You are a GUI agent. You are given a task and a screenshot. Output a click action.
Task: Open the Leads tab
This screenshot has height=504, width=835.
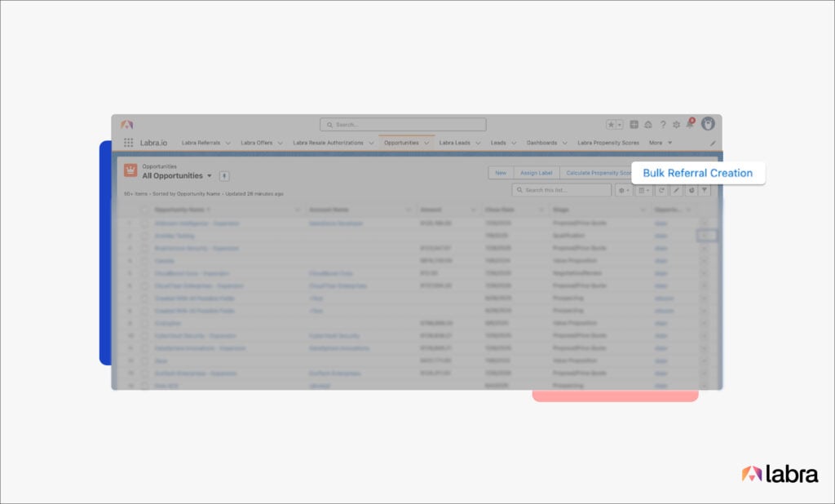tap(498, 143)
